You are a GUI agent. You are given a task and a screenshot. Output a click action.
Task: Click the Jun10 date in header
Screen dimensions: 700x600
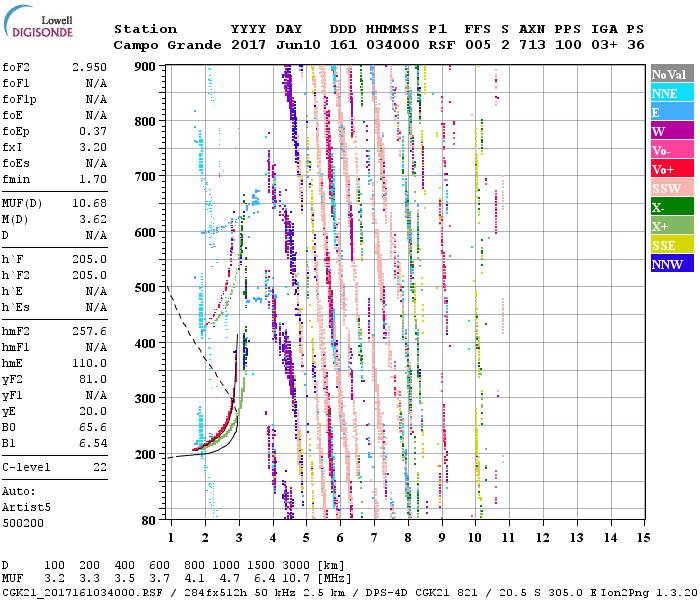[x=298, y=45]
